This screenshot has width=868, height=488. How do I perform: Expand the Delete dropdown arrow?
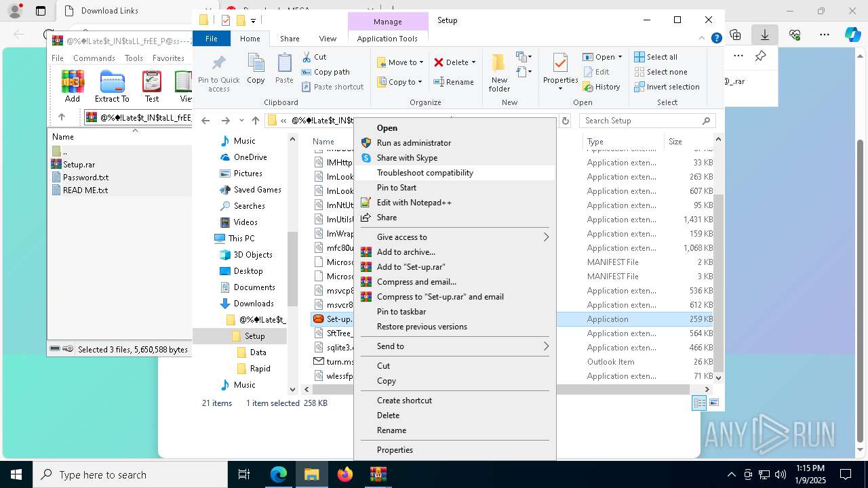coord(473,62)
